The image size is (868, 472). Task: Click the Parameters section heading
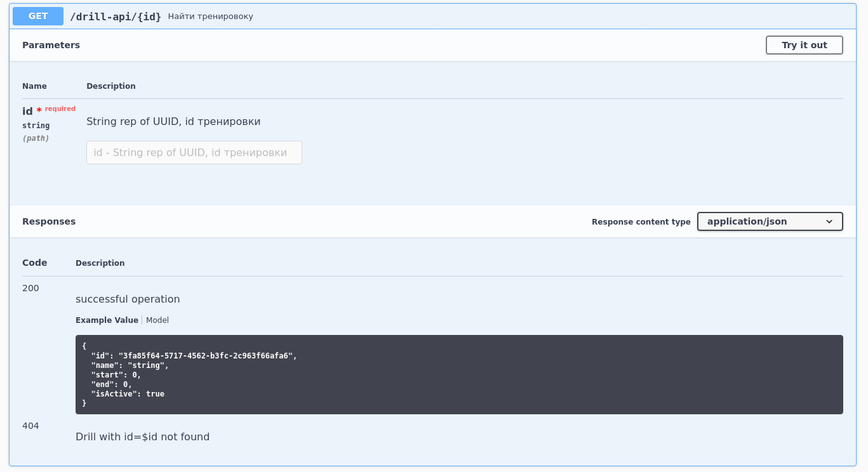(51, 45)
